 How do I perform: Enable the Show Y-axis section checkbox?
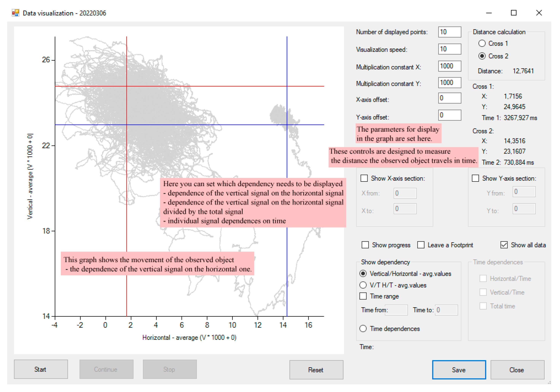[x=475, y=178]
